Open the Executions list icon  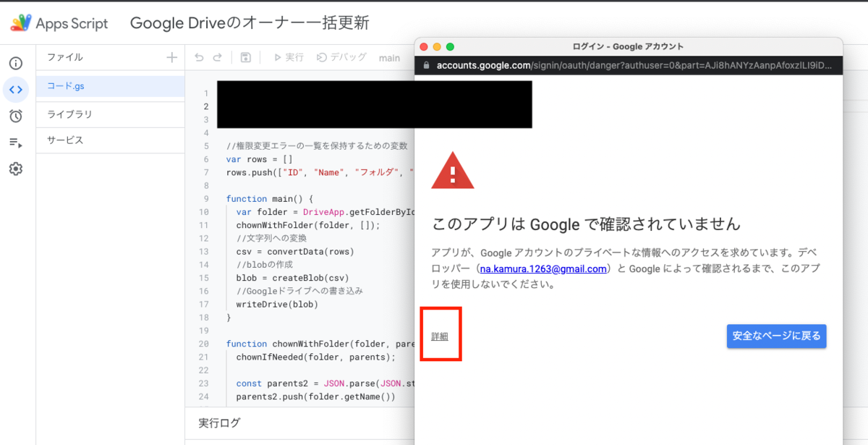coord(16,143)
